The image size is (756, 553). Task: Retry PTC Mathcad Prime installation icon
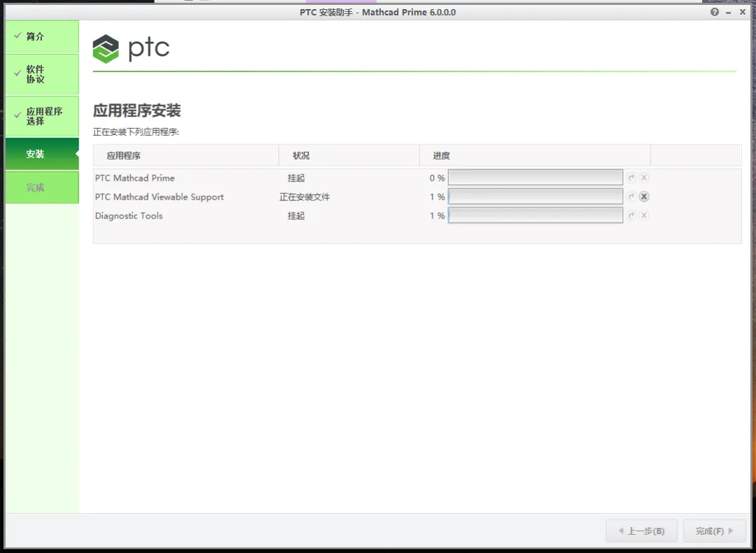tap(631, 178)
